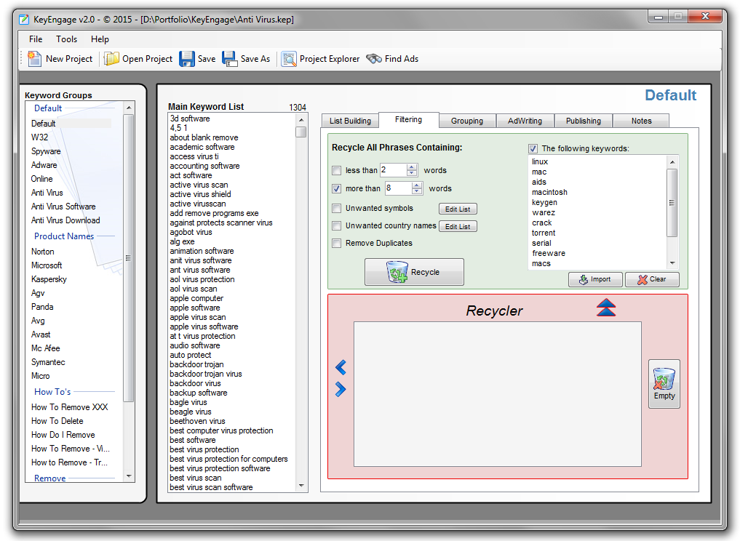Click Edit List for unwanted country names
756x541 pixels.
[x=458, y=227]
